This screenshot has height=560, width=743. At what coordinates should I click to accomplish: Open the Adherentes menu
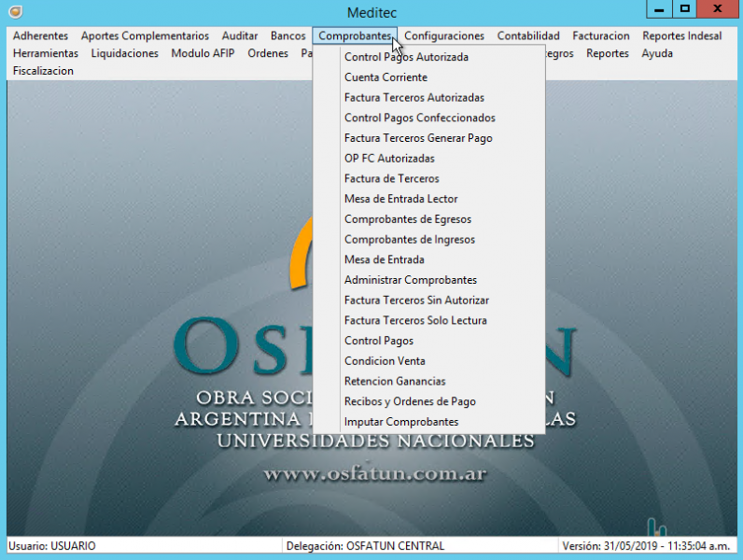(40, 36)
